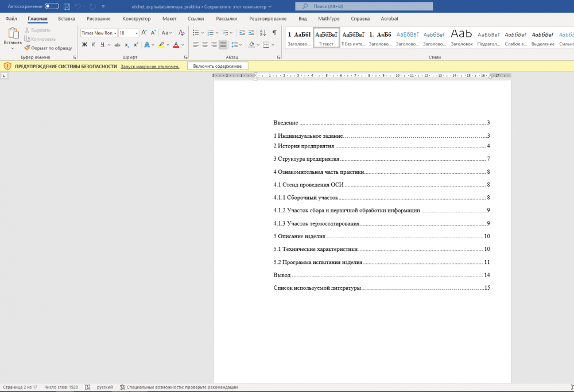The height and width of the screenshot is (392, 574).
Task: Center align the paragraph text
Action: pyautogui.click(x=205, y=45)
